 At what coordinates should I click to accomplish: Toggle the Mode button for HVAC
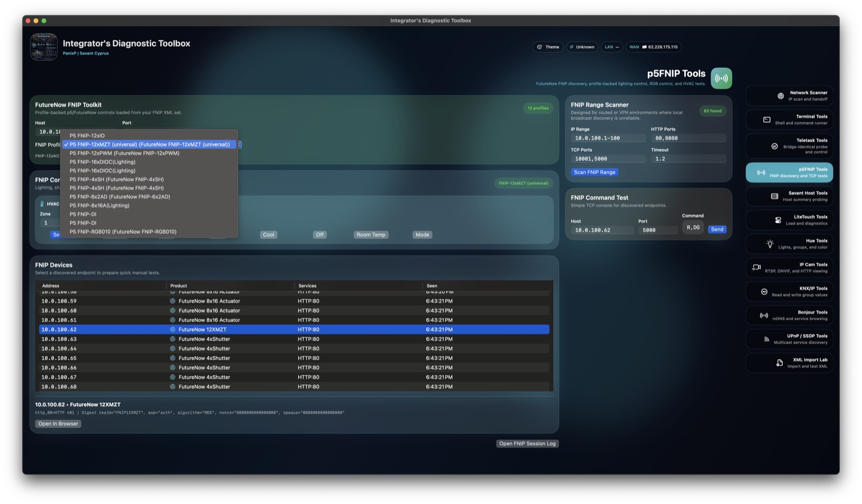point(422,234)
